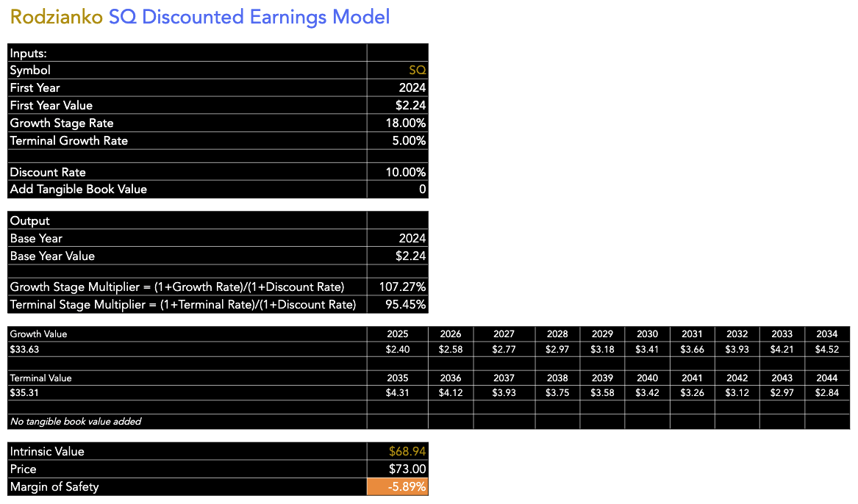Screen dimensions: 858x504
Task: Select the Terminal Stage Multiplier 95.45% cell
Action: click(397, 304)
